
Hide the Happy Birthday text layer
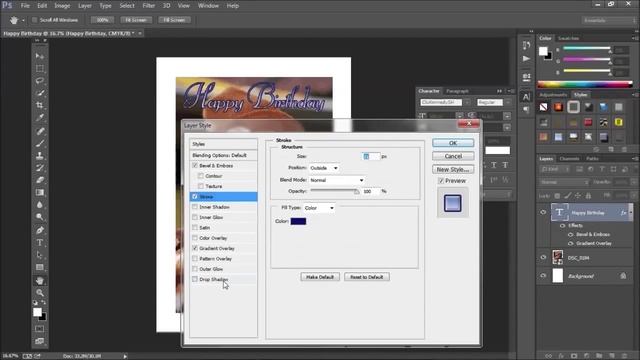543,212
